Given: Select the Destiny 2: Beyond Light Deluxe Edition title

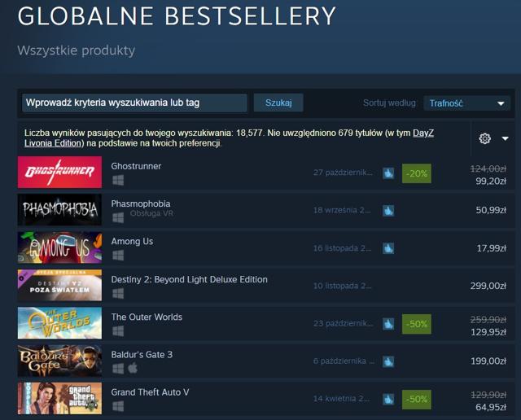Looking at the screenshot, I should pyautogui.click(x=189, y=279).
